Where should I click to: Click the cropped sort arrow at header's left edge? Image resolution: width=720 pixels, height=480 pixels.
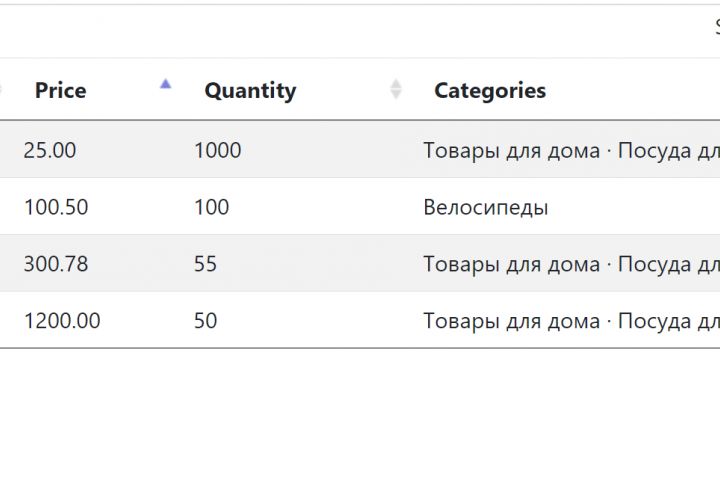pyautogui.click(x=2, y=90)
